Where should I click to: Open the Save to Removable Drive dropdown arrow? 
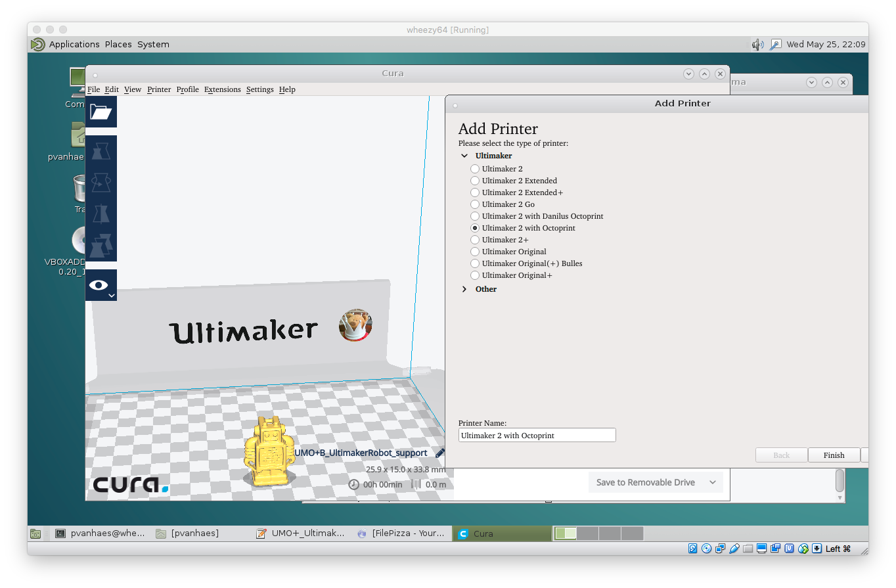click(712, 482)
